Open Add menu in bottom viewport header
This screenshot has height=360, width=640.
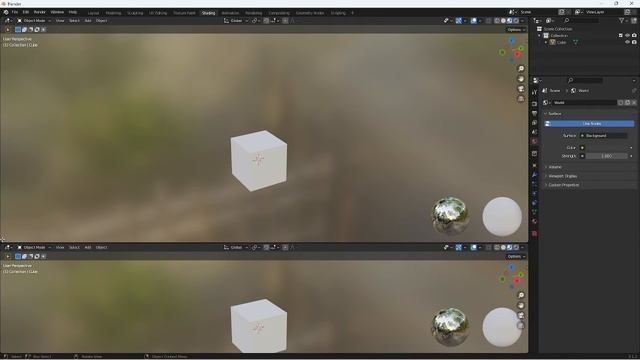coord(88,247)
